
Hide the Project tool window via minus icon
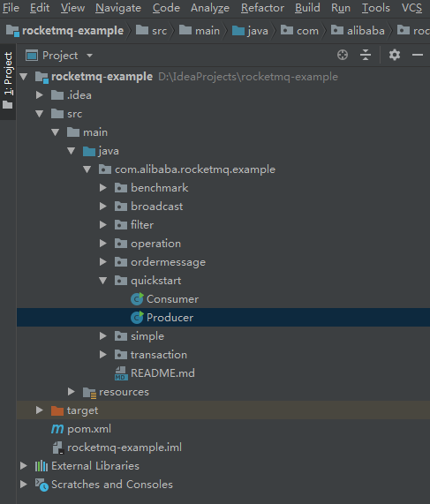pos(418,55)
